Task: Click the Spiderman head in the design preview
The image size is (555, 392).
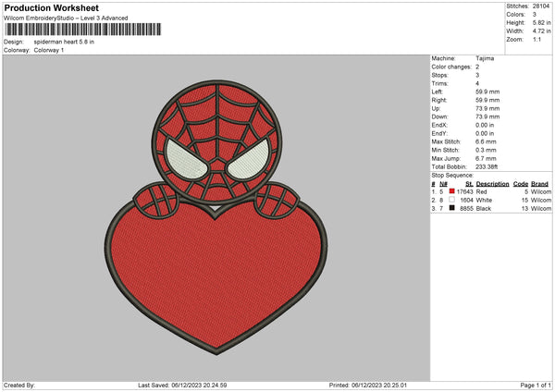Action: (x=217, y=141)
